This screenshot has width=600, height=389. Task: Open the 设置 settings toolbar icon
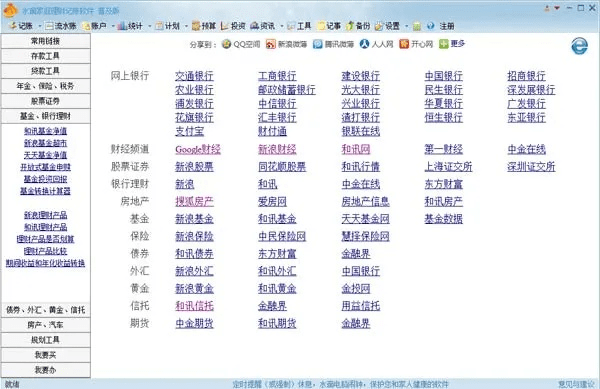pos(379,26)
